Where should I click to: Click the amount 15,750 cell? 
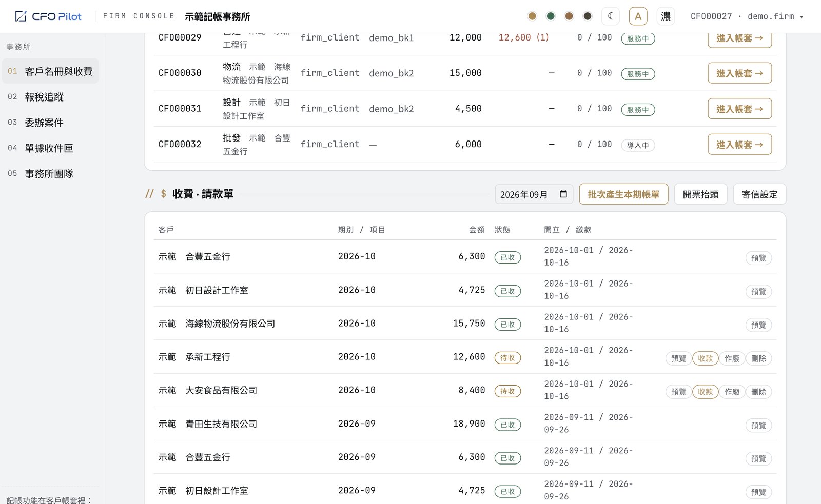[x=468, y=324]
